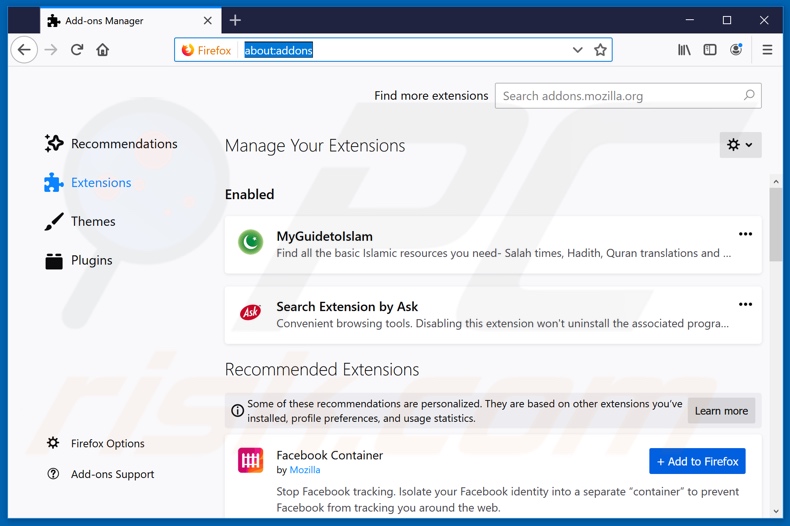Image resolution: width=790 pixels, height=526 pixels.
Task: Select the Extensions category
Action: pyautogui.click(x=88, y=182)
